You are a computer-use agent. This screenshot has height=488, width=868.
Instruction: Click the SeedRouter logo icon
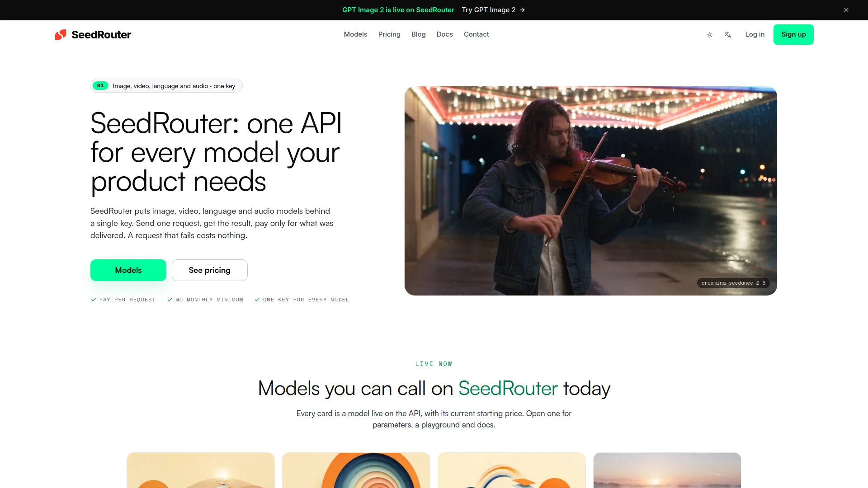coord(61,35)
